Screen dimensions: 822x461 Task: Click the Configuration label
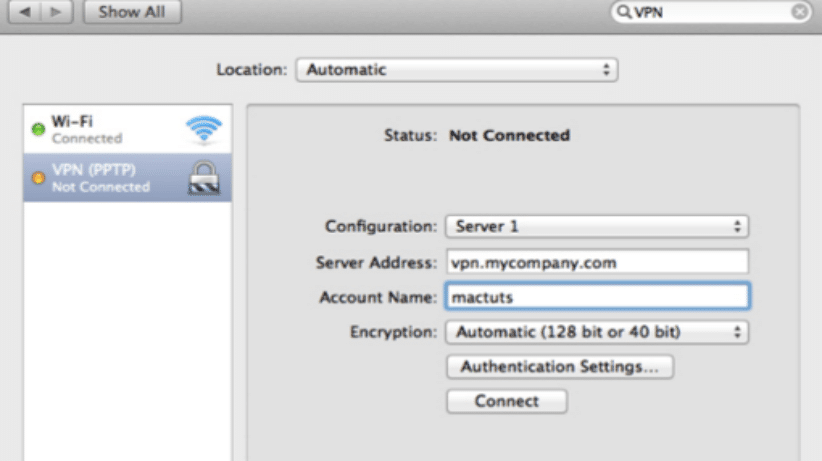pos(381,227)
